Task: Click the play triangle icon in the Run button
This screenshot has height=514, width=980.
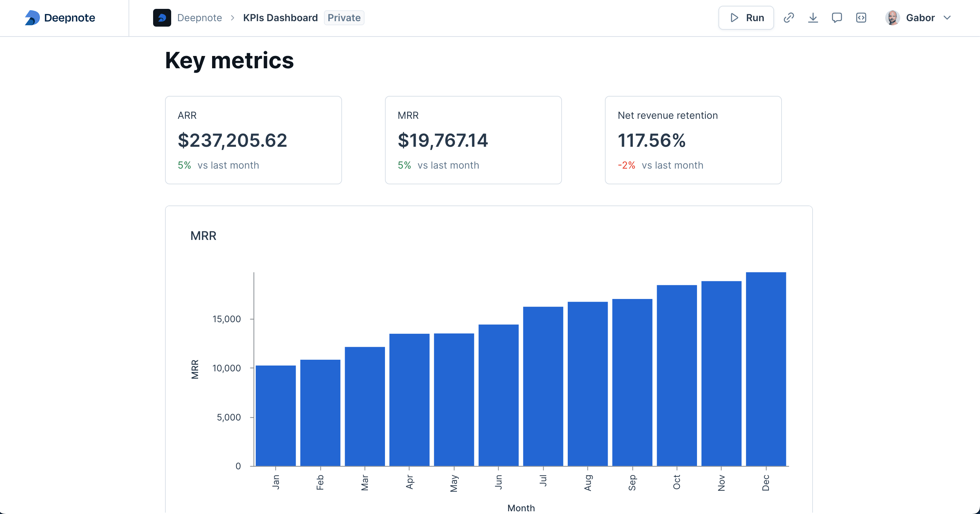Action: point(734,18)
